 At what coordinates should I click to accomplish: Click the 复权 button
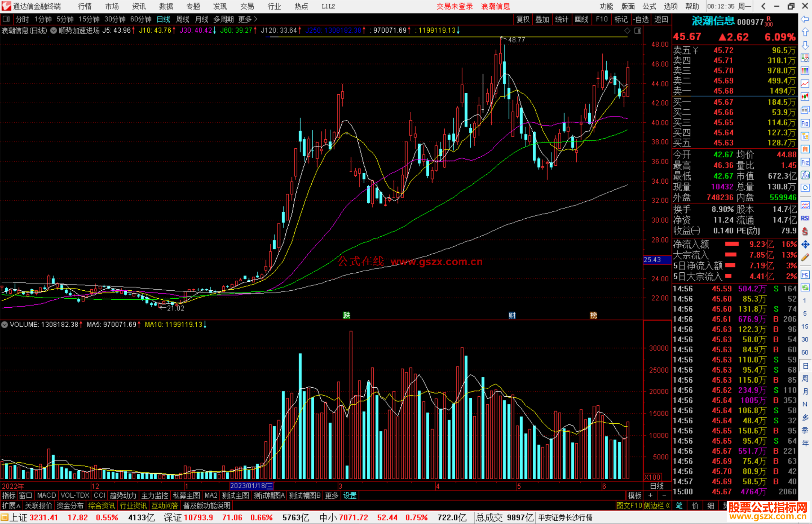click(523, 19)
